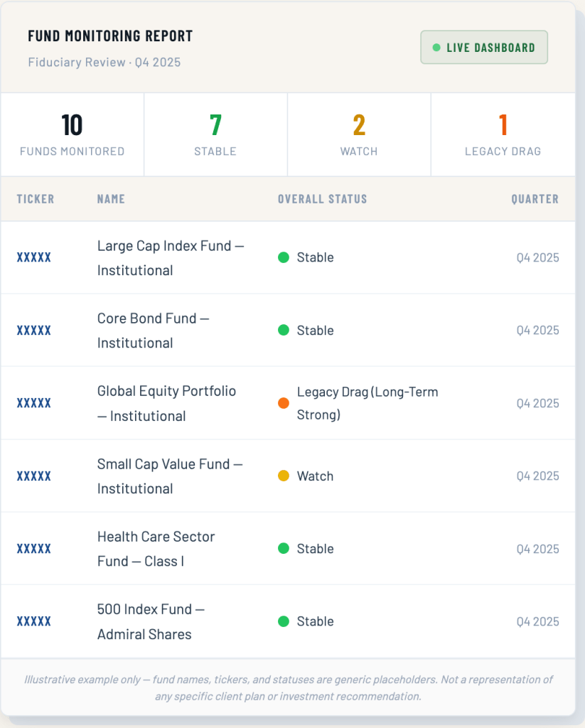The width and height of the screenshot is (585, 728).
Task: Click yellow Watch status dot
Action: point(284,476)
